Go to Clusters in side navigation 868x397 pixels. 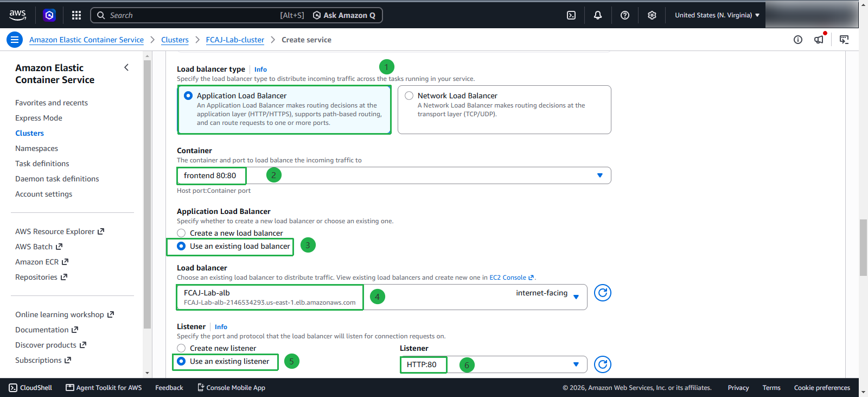(29, 133)
